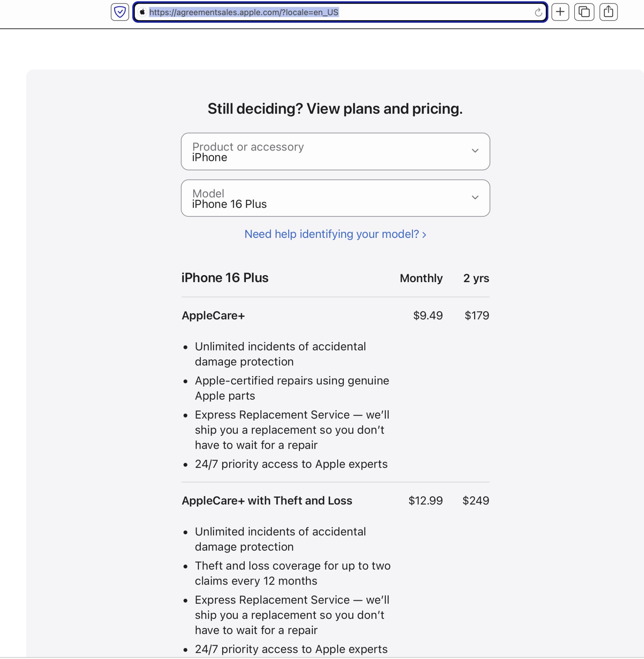Open the Need help identifying your model link
This screenshot has width=644, height=659.
click(x=335, y=234)
